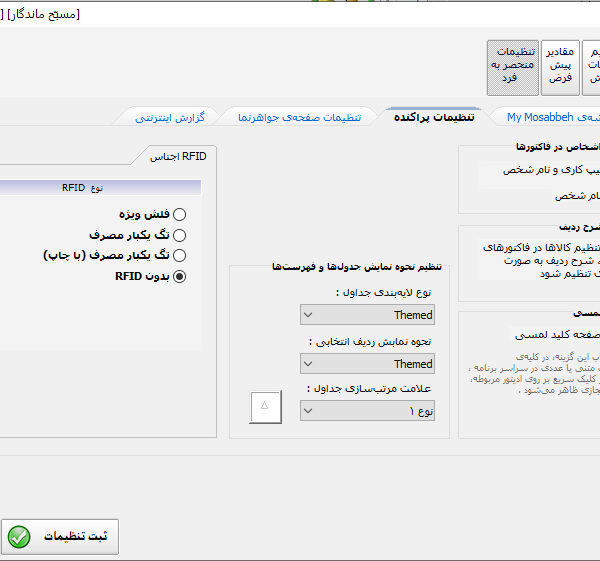Open the تنظیمات صفحه‌ی جواهرنما tab
Viewport: 600px width, 561px height.
click(x=299, y=118)
